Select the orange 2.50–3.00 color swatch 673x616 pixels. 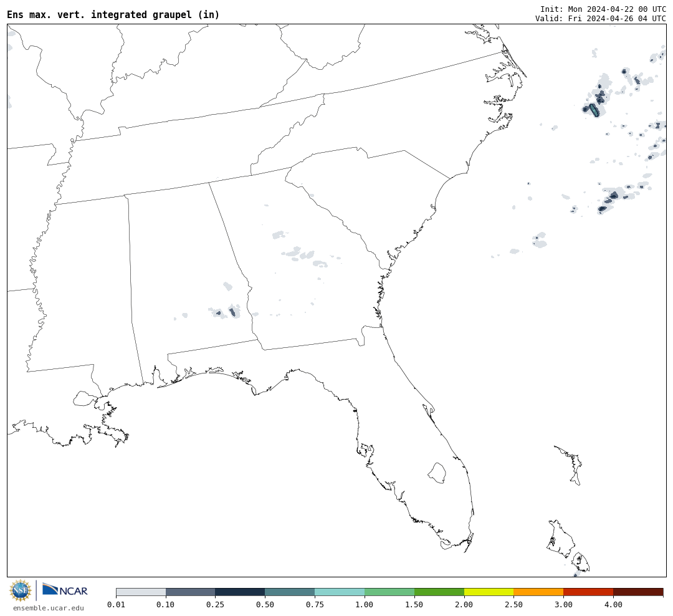click(x=538, y=592)
